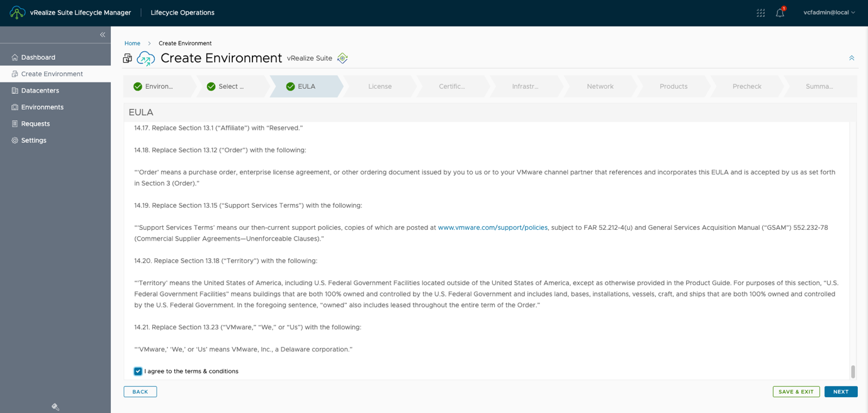Click the green checkmark on the Environment step
The width and height of the screenshot is (868, 413).
(x=138, y=86)
